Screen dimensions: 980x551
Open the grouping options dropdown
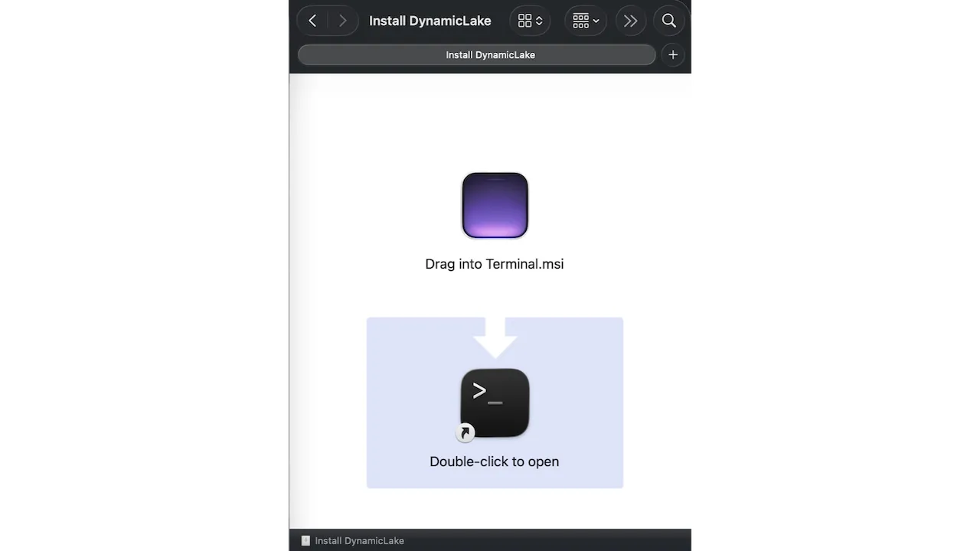point(585,21)
